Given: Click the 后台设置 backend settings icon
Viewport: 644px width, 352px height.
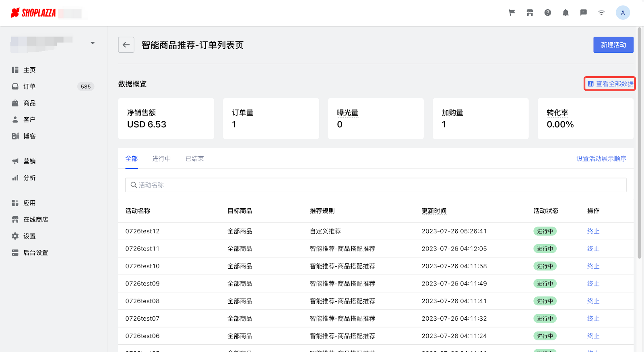Looking at the screenshot, I should 15,253.
